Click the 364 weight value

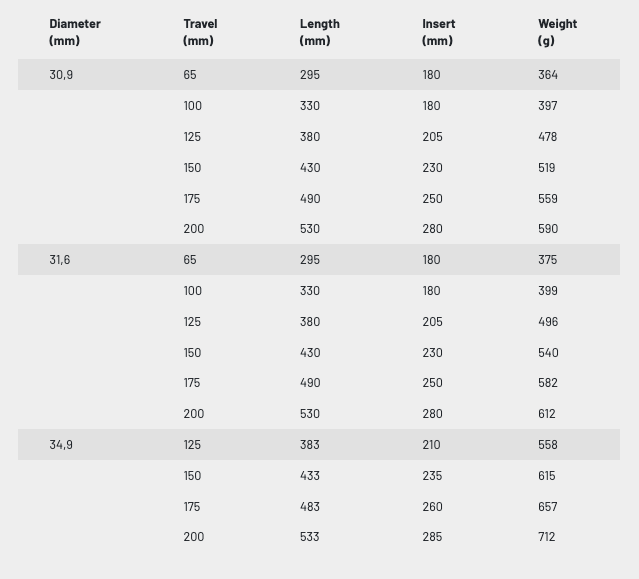[548, 75]
